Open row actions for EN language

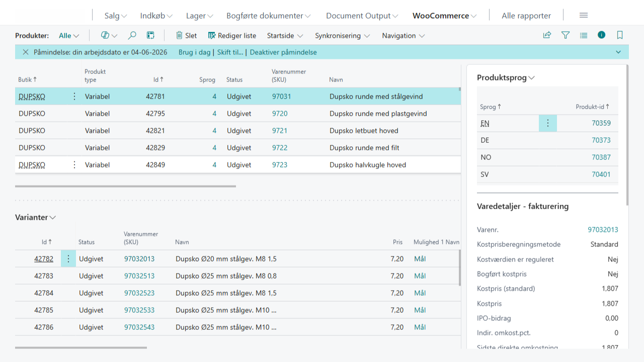coord(548,123)
